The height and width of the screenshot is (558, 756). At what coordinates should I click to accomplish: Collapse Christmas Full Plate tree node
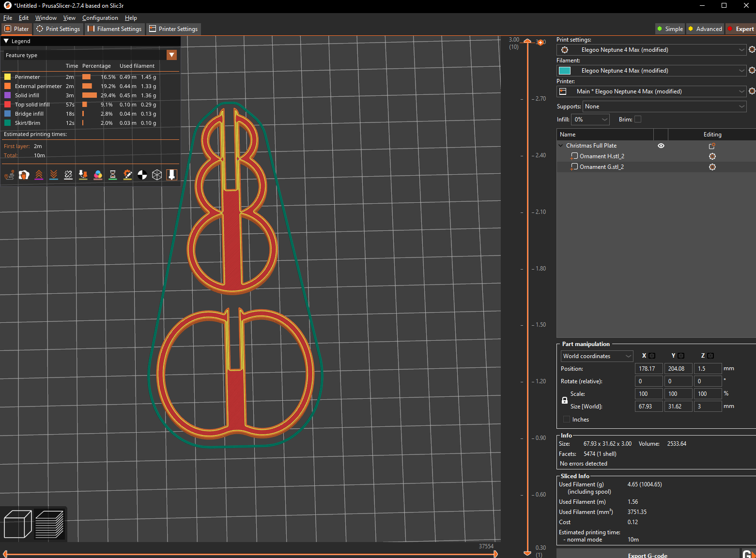(561, 146)
